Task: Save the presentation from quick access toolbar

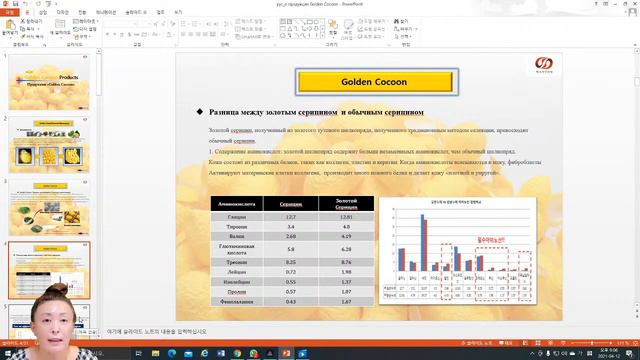Action: (x=15, y=4)
